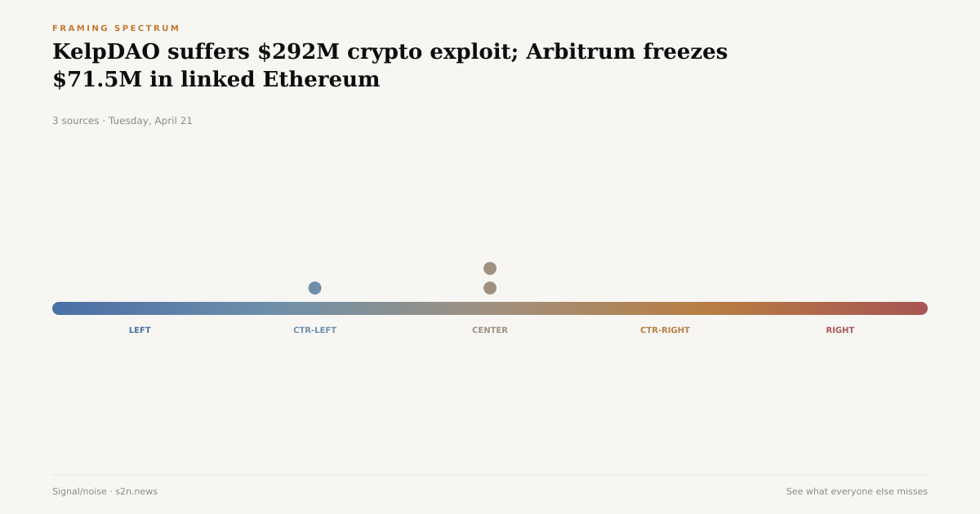980x514 pixels.
Task: Click the spectrum bar below the center dots
Action: [x=490, y=308]
